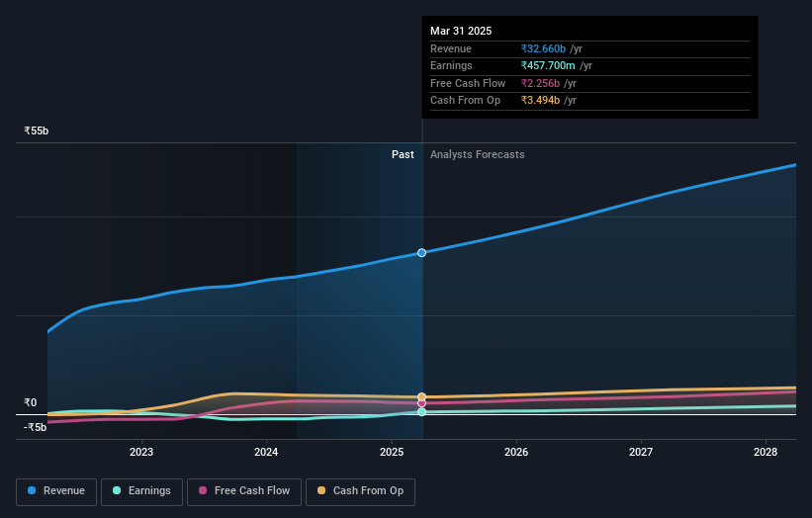Select the 2027 x-axis label

641,452
